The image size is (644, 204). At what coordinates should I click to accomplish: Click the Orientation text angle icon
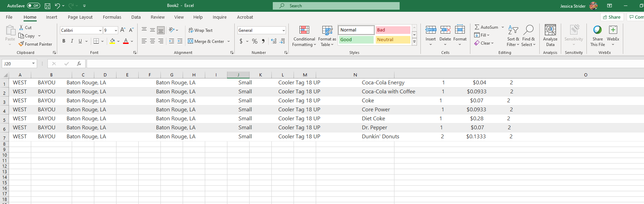(172, 30)
